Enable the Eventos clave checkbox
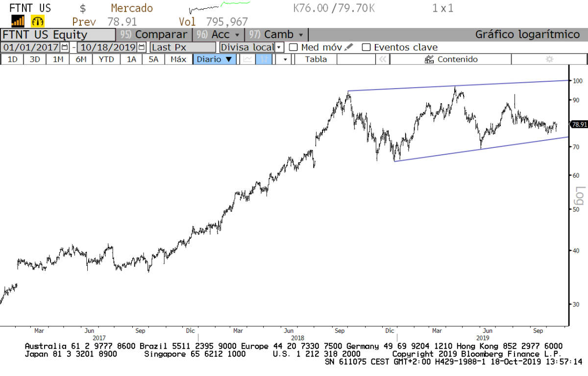The image size is (588, 376). pyautogui.click(x=366, y=47)
